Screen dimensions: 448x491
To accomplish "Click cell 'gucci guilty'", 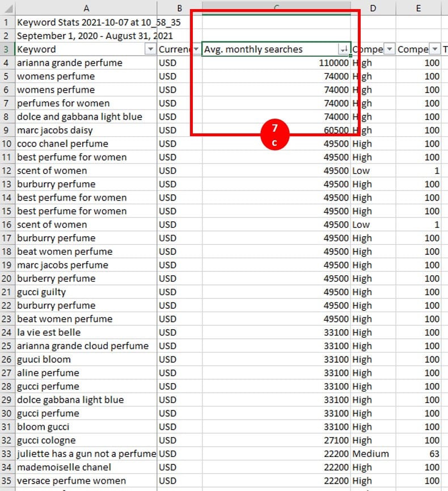I will click(x=86, y=292).
